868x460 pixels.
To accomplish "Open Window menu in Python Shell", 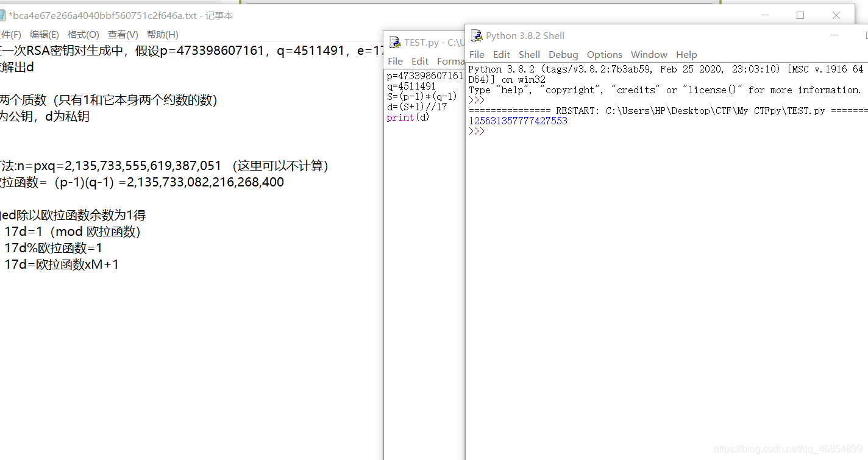I will click(649, 54).
